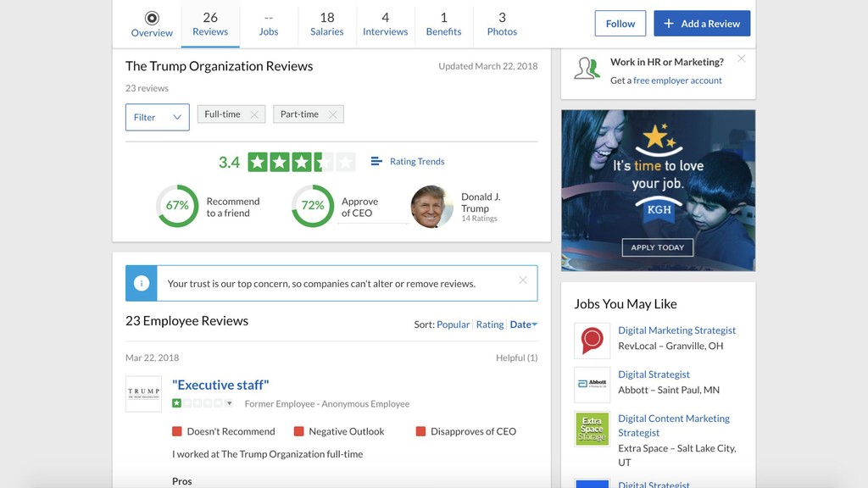Screen dimensions: 868x488
Task: Remove the Full-time filter tag
Action: 254,114
